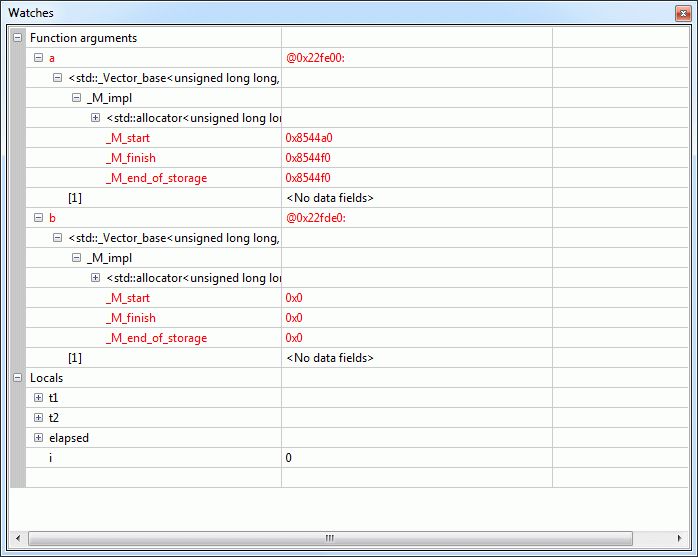Collapse the _M_impl node under variable a
The image size is (698, 557).
[76, 98]
